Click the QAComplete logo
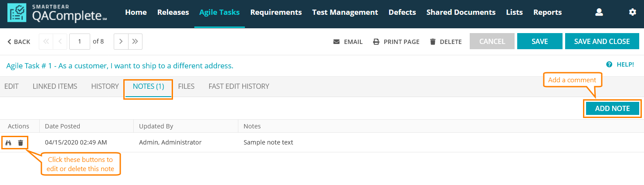Screen dimensions: 644x185 [x=57, y=13]
